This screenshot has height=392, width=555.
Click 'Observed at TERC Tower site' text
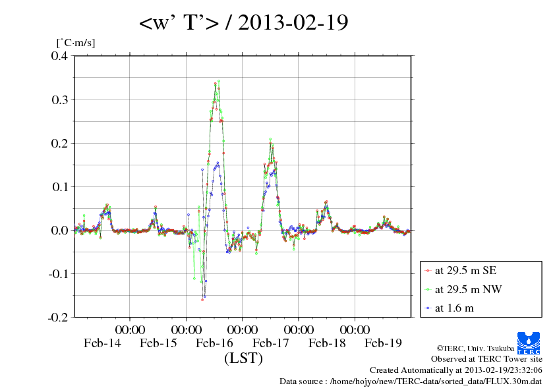click(x=486, y=359)
